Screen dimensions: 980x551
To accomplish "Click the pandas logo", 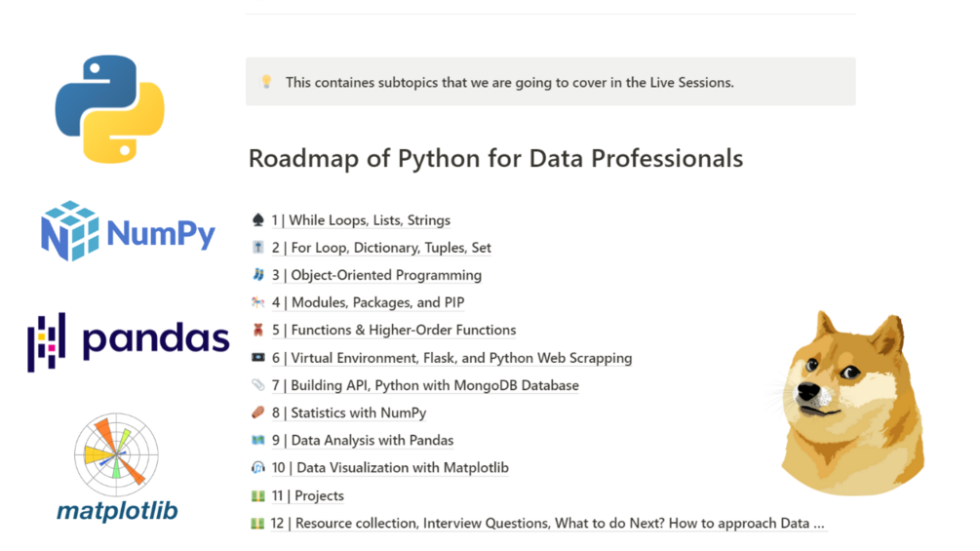I will coord(128,341).
